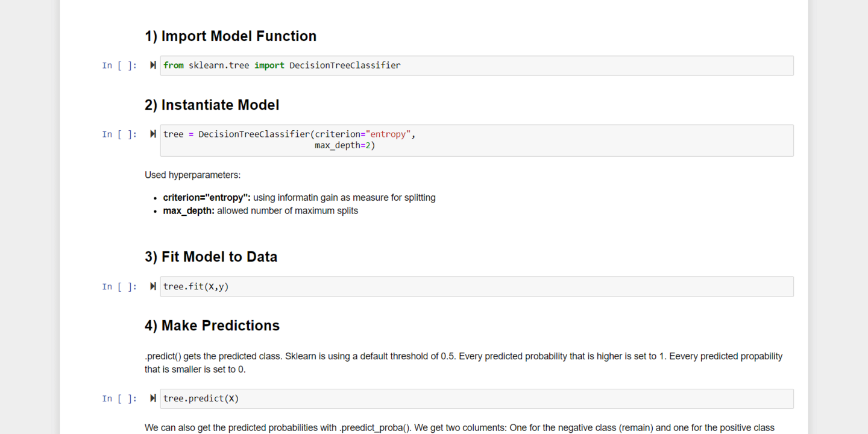The image size is (868, 434).
Task: Select the In [ ] prompt beside tree.predict
Action: click(119, 399)
